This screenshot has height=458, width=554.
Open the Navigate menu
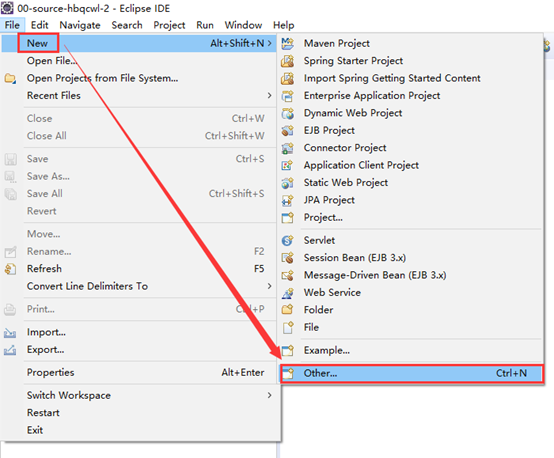pos(80,25)
